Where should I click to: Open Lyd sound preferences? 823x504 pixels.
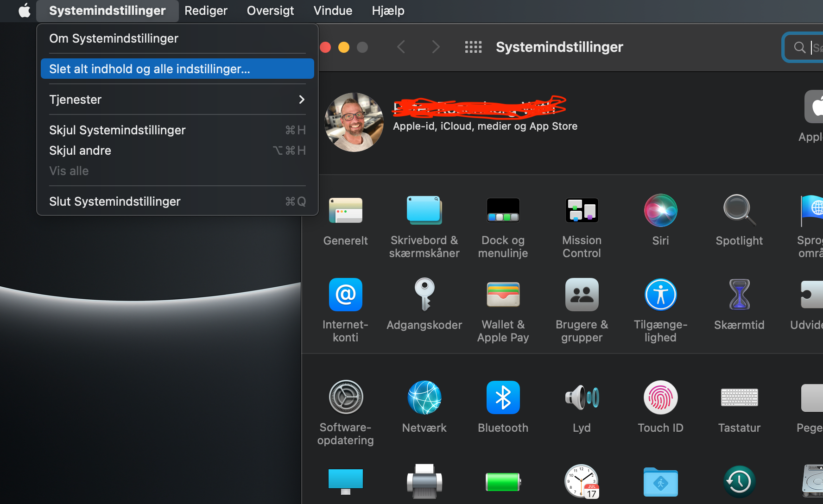tap(582, 397)
